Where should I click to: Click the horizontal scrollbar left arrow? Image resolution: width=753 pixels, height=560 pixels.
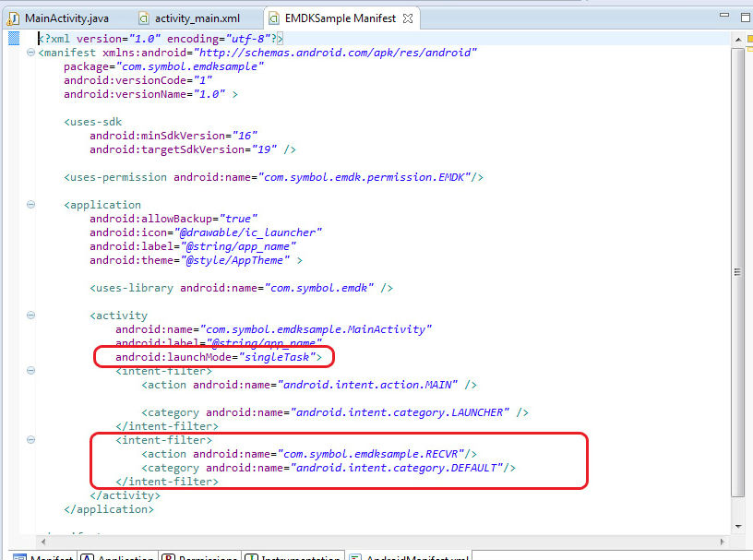[x=43, y=538]
